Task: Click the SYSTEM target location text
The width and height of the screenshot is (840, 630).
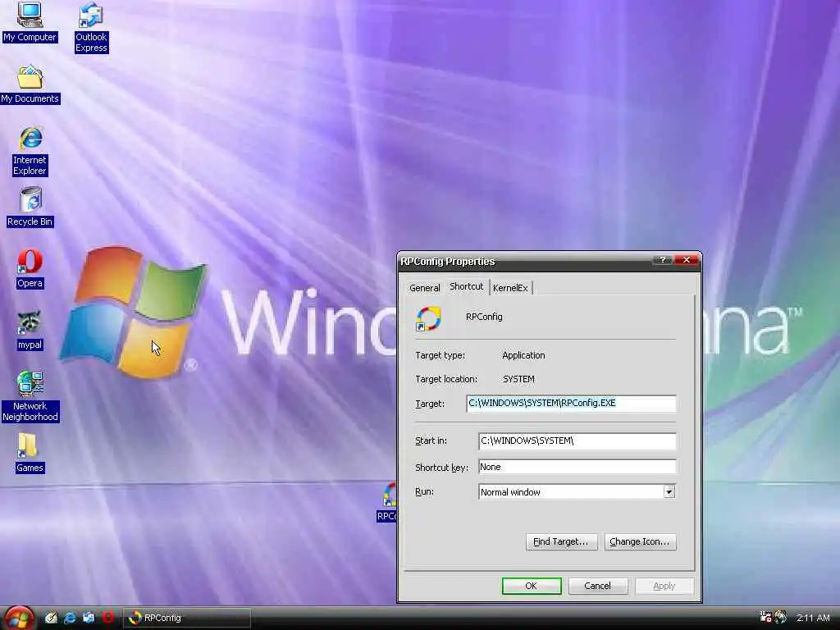Action: click(x=518, y=379)
